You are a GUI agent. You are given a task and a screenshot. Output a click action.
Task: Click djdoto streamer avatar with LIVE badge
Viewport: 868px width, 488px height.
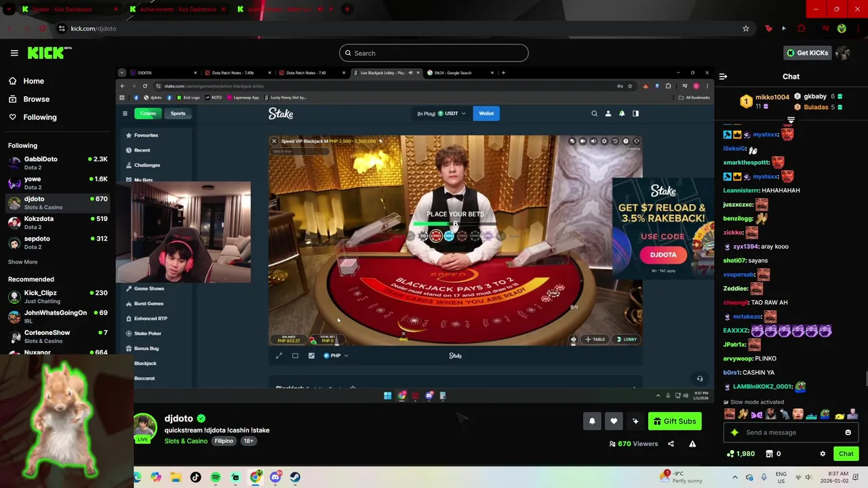pos(145,427)
